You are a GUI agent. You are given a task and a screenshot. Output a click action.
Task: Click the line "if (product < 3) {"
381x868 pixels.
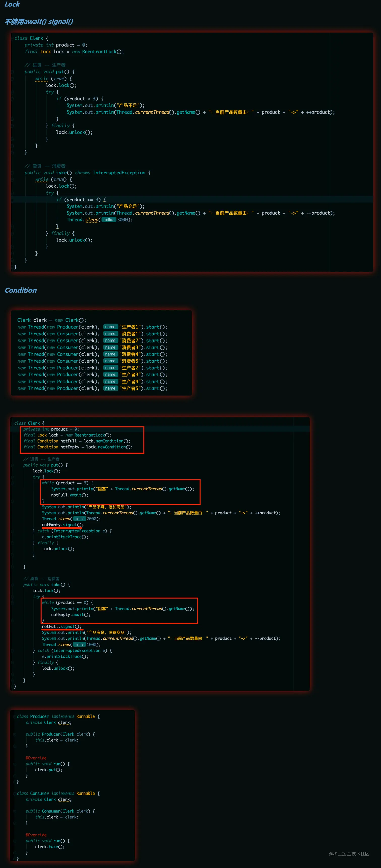pyautogui.click(x=80, y=99)
